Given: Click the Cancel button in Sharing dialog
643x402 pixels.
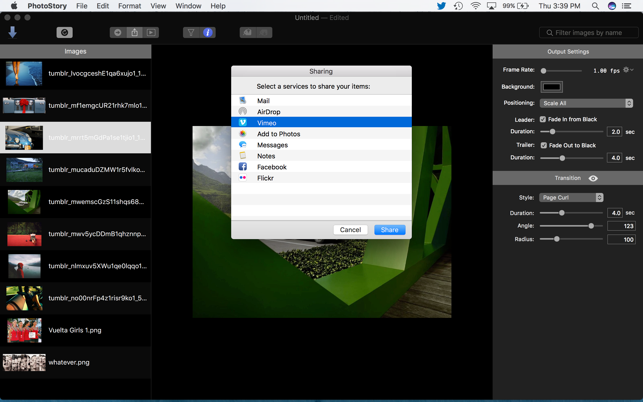Looking at the screenshot, I should pos(350,229).
